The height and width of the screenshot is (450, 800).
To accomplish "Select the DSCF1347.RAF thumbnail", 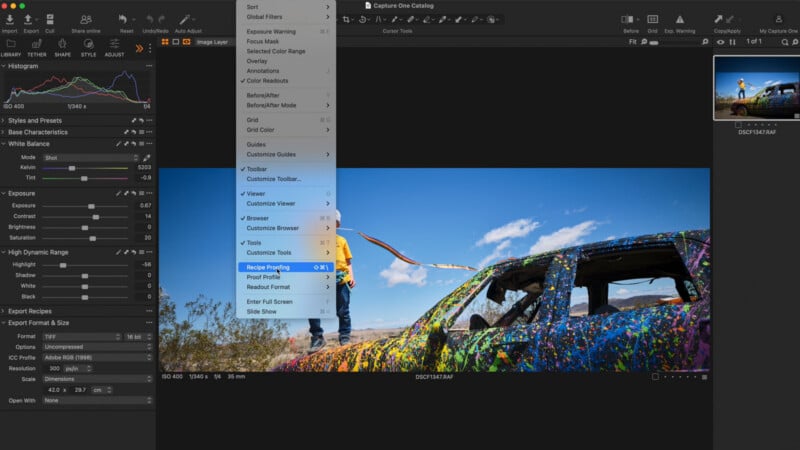I will coord(757,88).
